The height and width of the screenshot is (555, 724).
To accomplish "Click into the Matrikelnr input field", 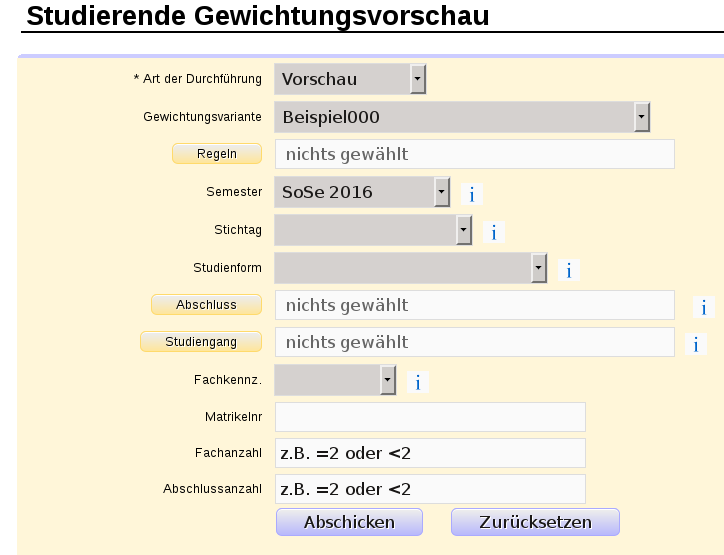I will 430,417.
